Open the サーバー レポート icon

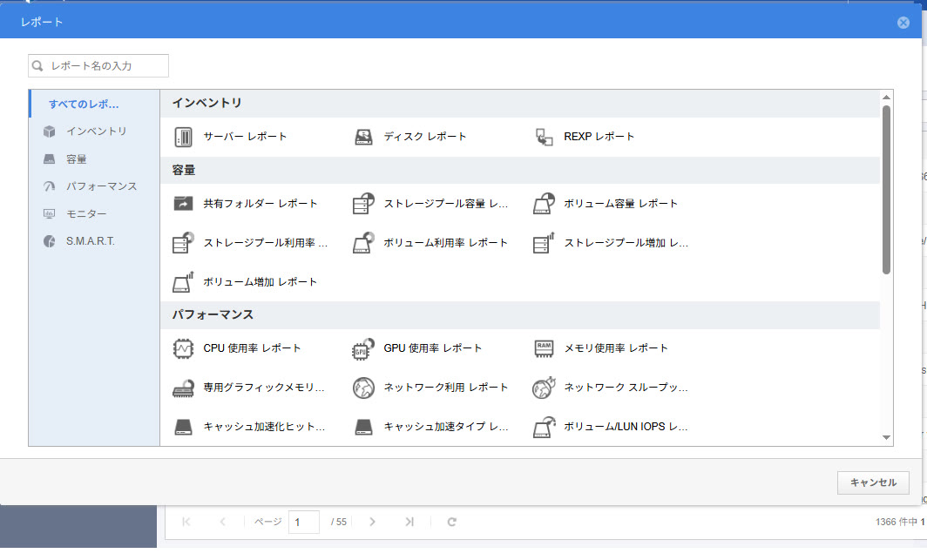(x=183, y=137)
